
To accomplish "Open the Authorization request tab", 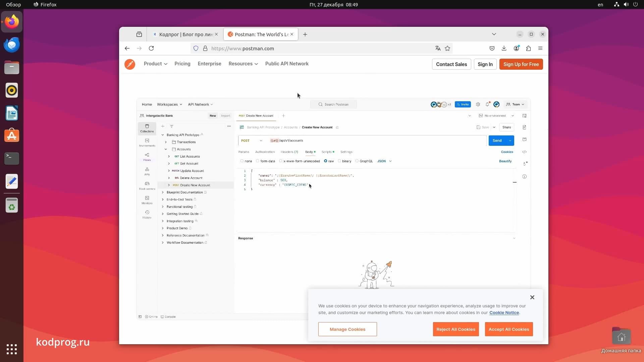I will (x=265, y=152).
